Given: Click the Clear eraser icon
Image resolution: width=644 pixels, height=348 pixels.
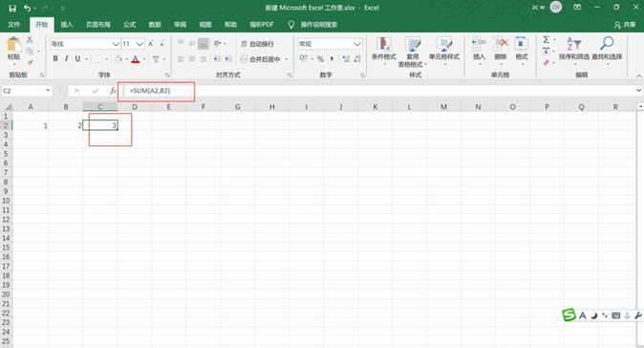Looking at the screenshot, I should click(546, 62).
